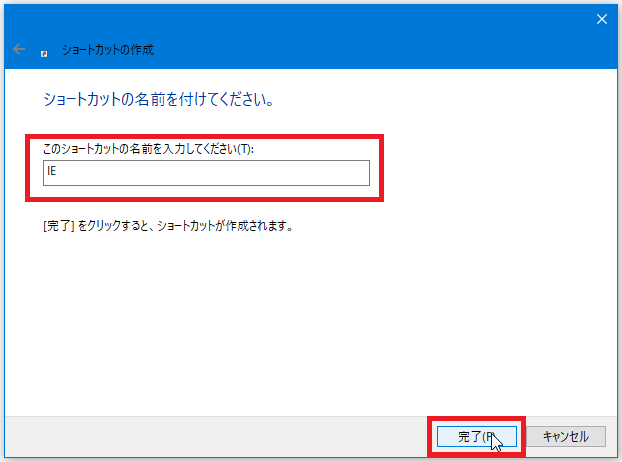Click the ショートカットの作成 title text
Image resolution: width=622 pixels, height=462 pixels.
click(x=108, y=49)
